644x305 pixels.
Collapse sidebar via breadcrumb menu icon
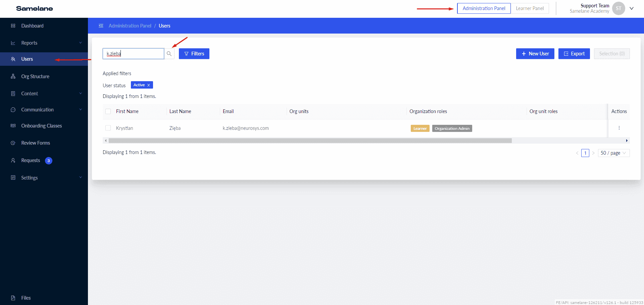pyautogui.click(x=101, y=26)
